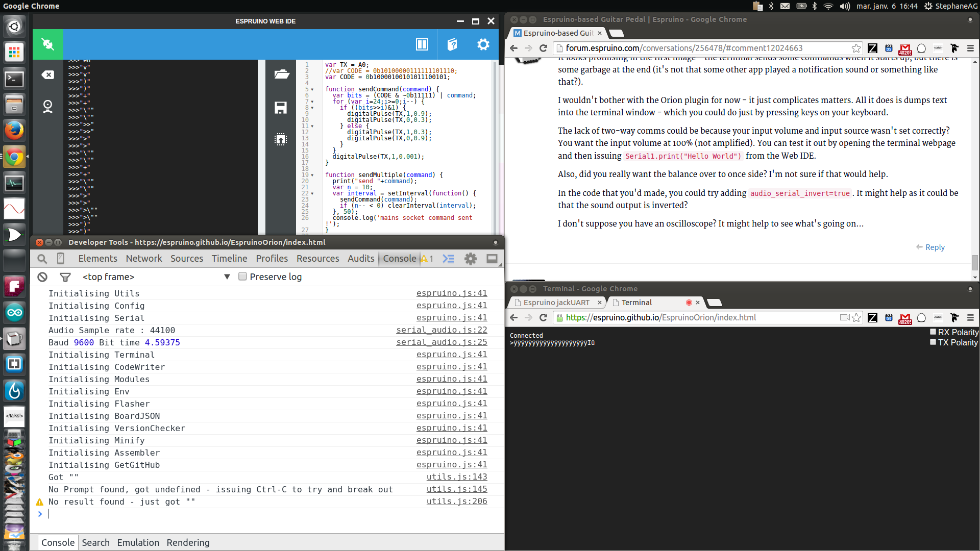Open the utils.js:145 source link
The height and width of the screenshot is (551, 980).
(x=457, y=489)
